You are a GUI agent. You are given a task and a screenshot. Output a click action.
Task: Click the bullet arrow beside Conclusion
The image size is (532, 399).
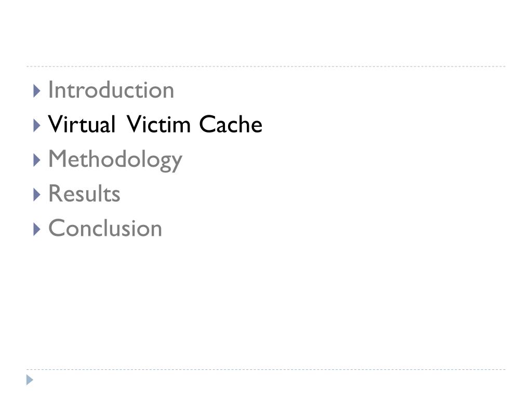tap(36, 230)
